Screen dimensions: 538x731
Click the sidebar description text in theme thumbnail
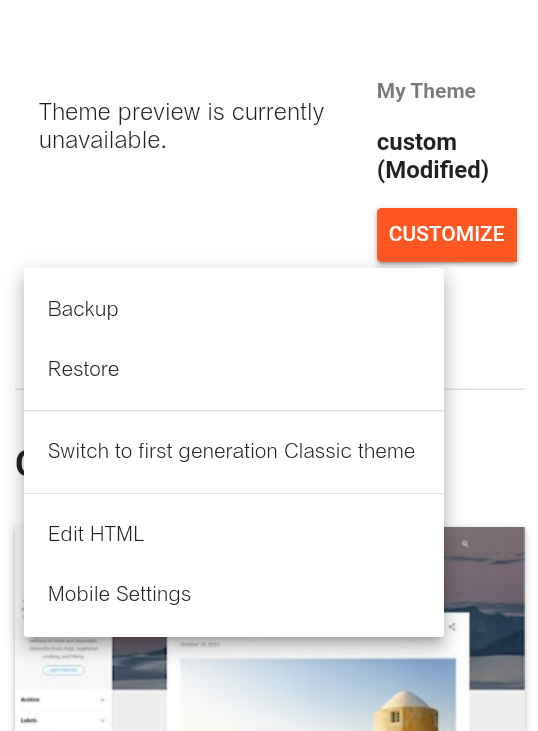pyautogui.click(x=63, y=648)
